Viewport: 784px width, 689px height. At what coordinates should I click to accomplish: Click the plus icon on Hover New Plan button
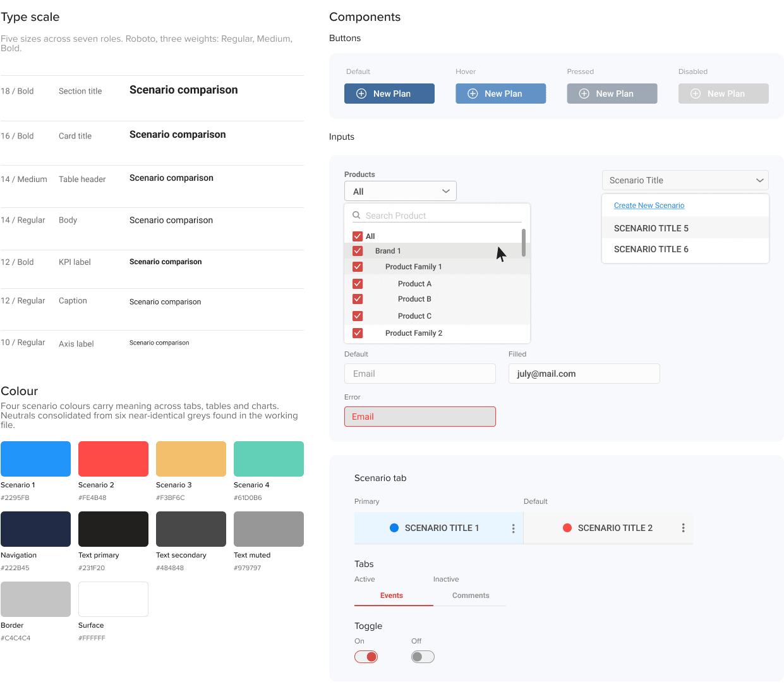point(473,94)
